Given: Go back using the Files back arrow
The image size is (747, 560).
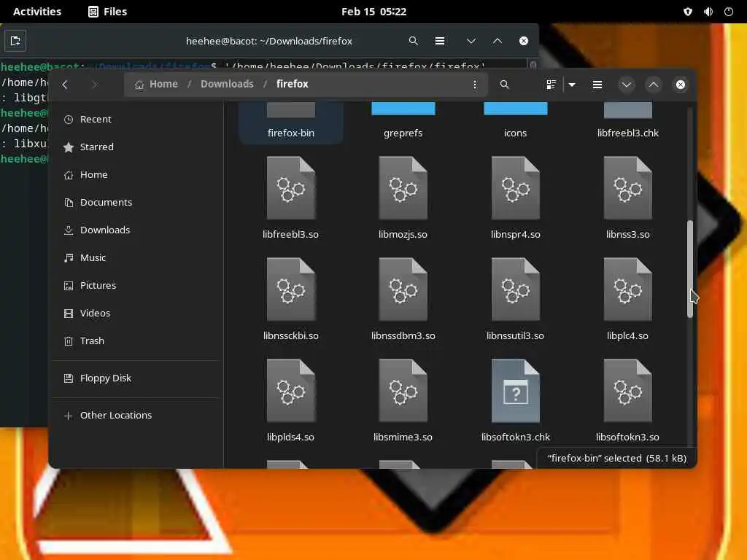Looking at the screenshot, I should click(65, 85).
